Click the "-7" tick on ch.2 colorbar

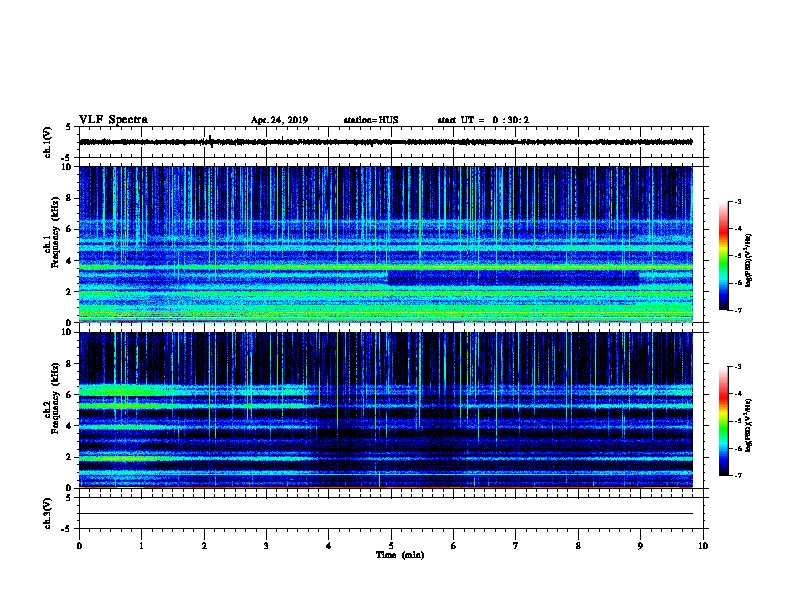pyautogui.click(x=737, y=476)
